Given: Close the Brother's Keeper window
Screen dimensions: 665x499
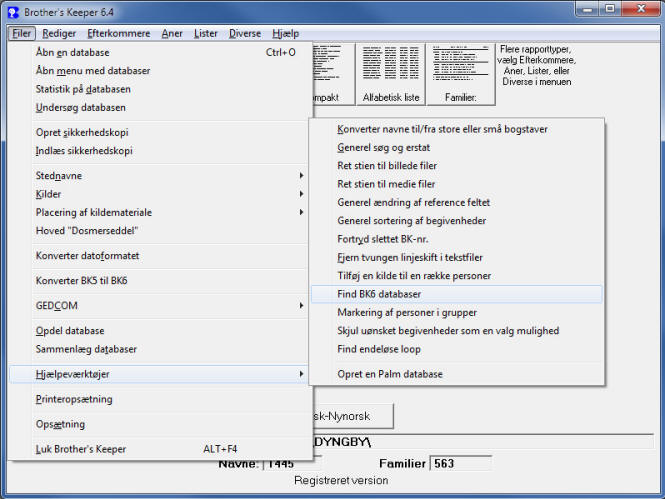Looking at the screenshot, I should [641, 9].
